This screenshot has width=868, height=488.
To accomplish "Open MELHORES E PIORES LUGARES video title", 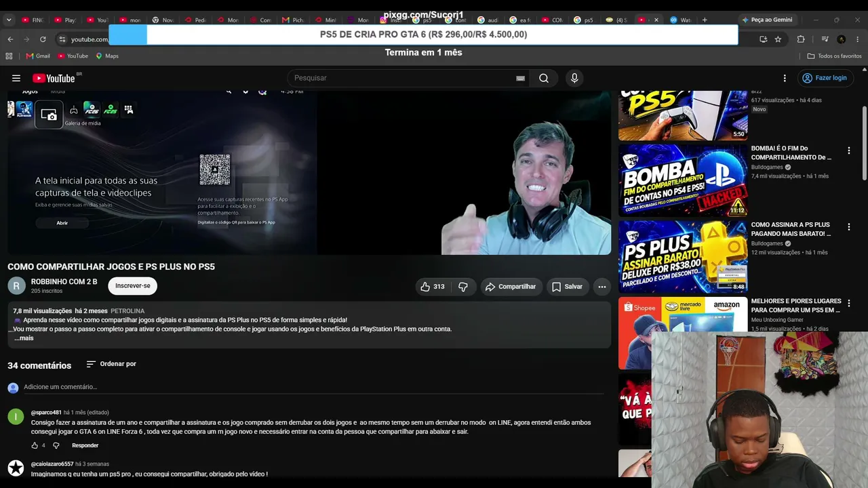I will click(x=796, y=306).
